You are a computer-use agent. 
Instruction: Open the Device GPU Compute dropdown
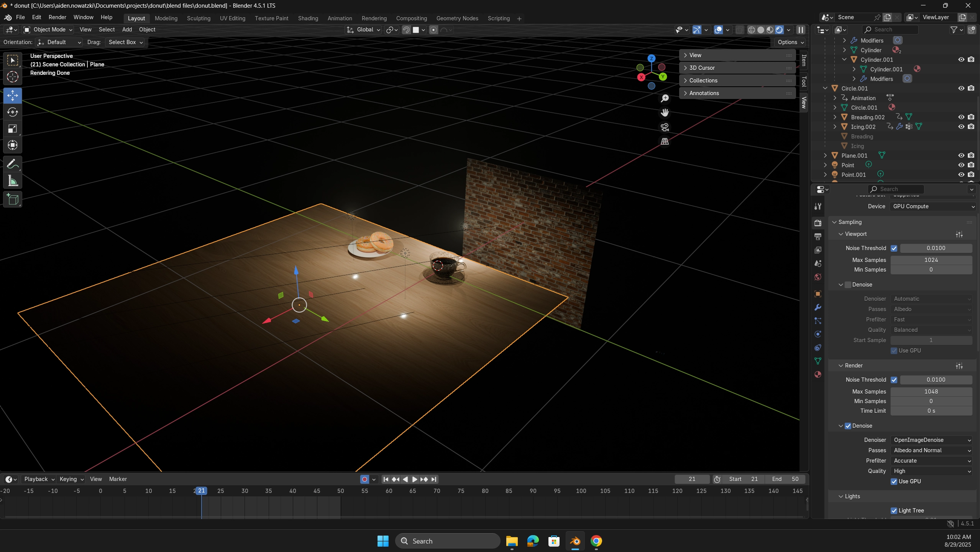pos(932,206)
